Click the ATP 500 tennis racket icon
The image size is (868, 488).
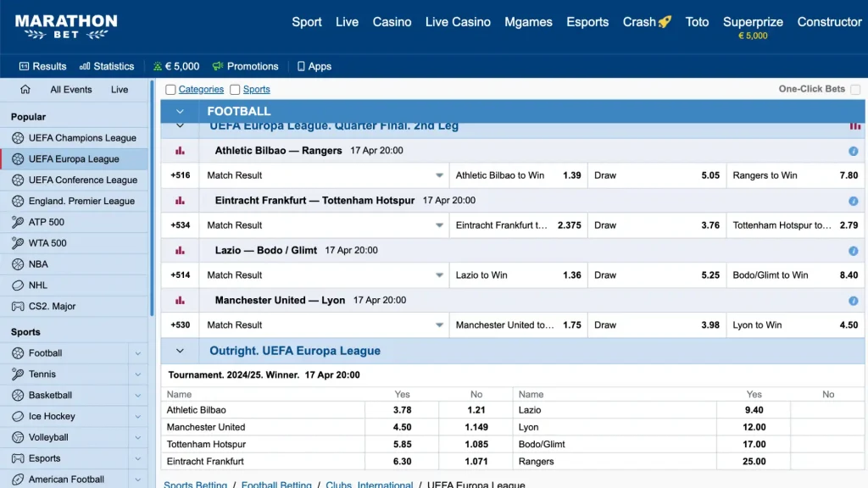(18, 222)
